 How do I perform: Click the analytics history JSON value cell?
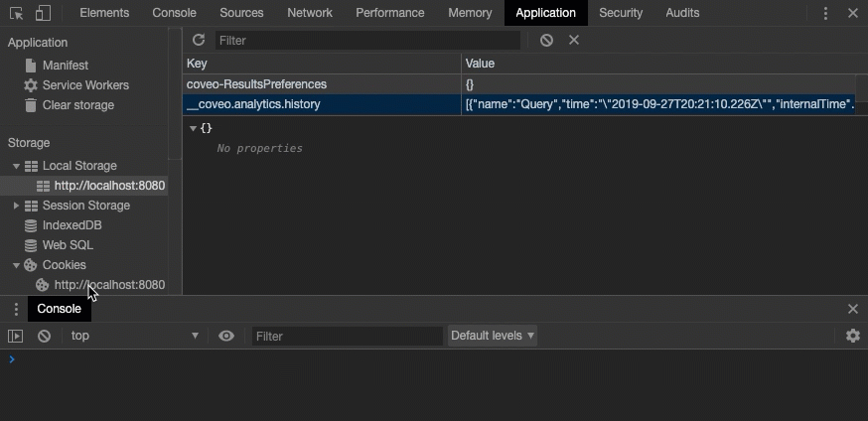(x=658, y=104)
